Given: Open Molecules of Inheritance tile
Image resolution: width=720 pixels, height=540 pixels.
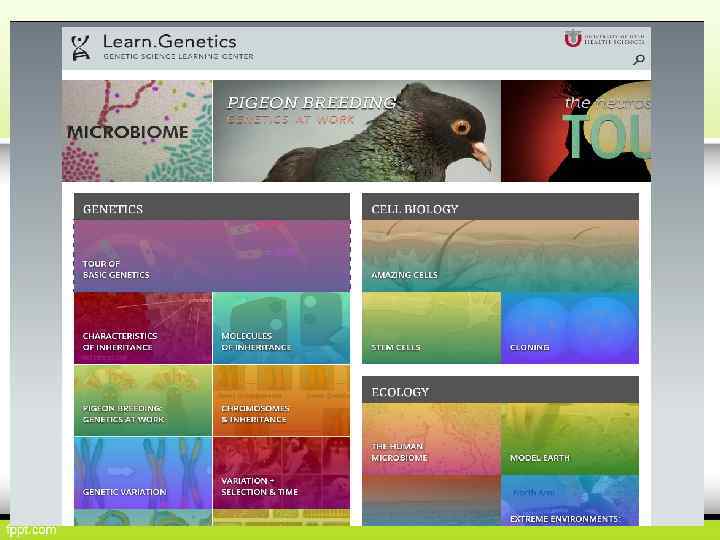Looking at the screenshot, I should pyautogui.click(x=281, y=328).
